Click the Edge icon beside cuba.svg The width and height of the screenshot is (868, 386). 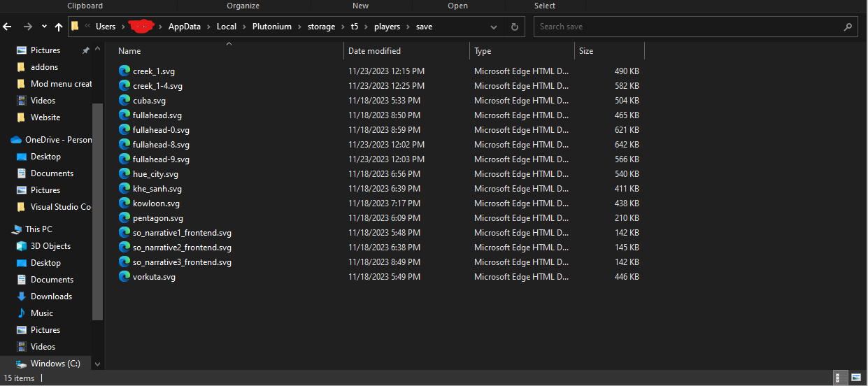[x=124, y=100]
